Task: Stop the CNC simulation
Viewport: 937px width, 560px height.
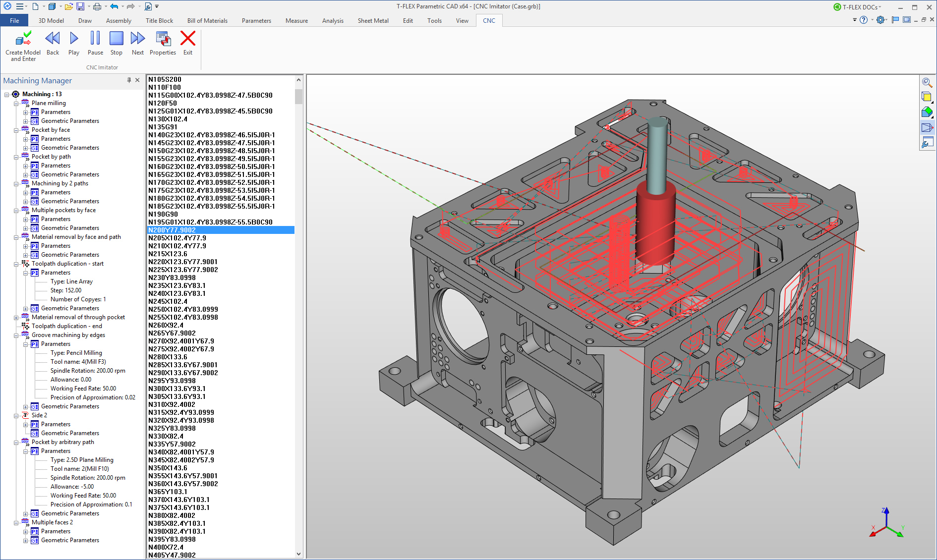Action: pos(117,39)
